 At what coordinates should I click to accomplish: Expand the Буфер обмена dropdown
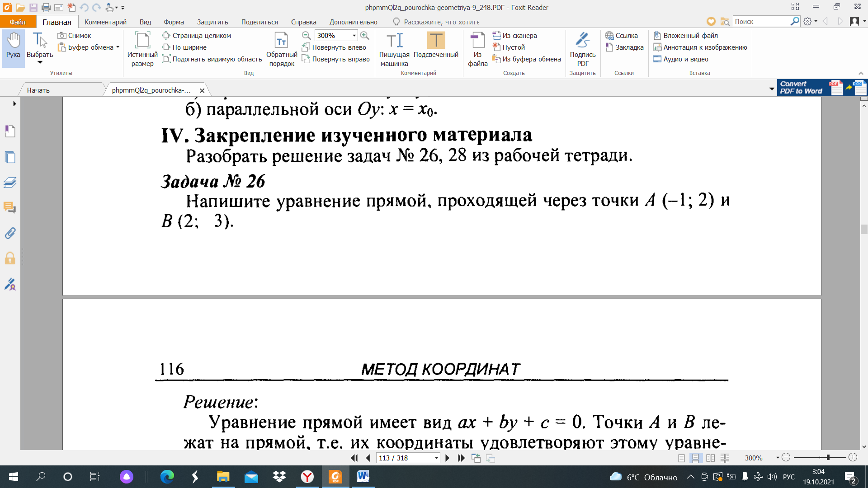click(x=118, y=47)
